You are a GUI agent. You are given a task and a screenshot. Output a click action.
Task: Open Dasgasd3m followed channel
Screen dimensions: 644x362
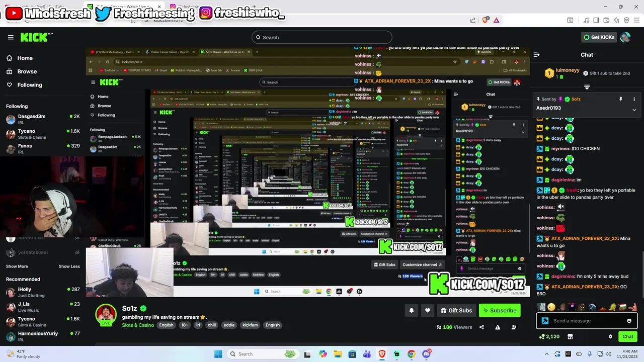pyautogui.click(x=43, y=119)
